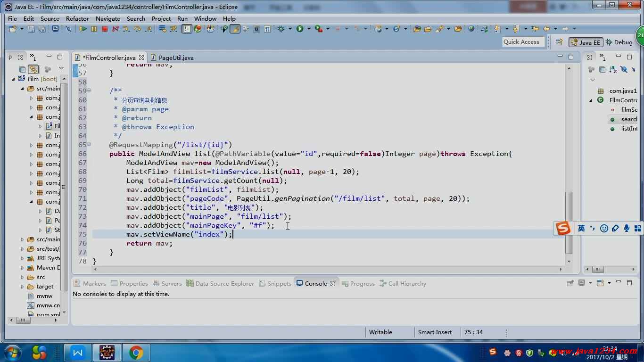This screenshot has height=362, width=644.
Task: Expand the JRE System Library node
Action: 22,258
